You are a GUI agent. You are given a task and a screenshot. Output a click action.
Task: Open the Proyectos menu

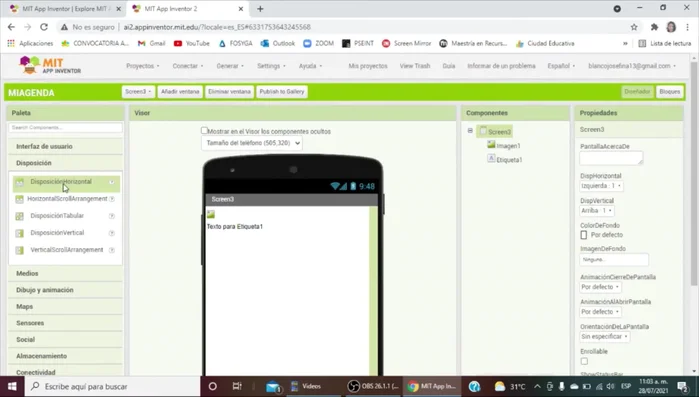tap(143, 66)
